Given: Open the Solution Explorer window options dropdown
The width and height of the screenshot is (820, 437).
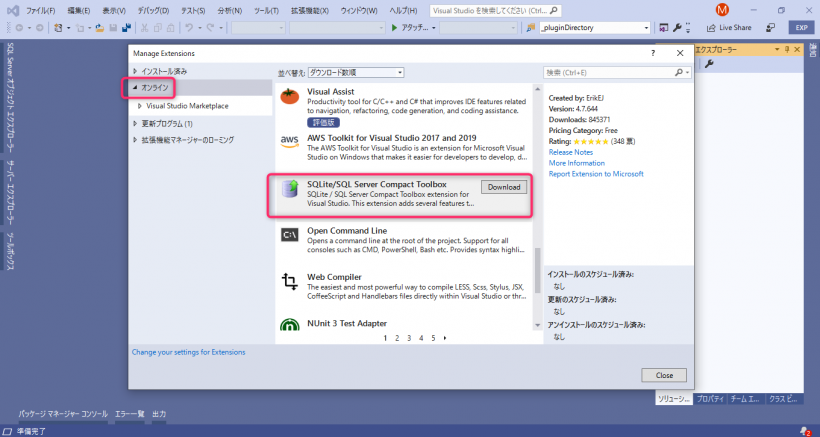Looking at the screenshot, I should coord(777,50).
